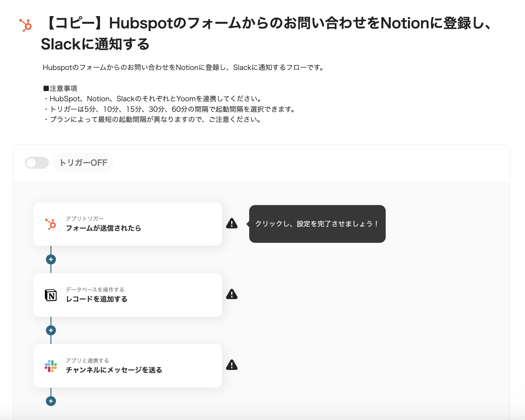Click the warning icon beside フォームが送信されたら

232,223
